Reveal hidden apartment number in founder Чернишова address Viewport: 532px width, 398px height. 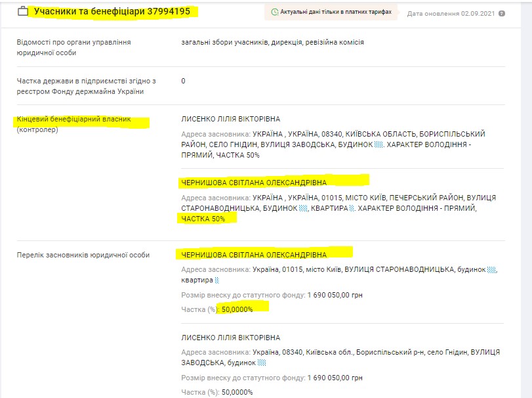216,280
